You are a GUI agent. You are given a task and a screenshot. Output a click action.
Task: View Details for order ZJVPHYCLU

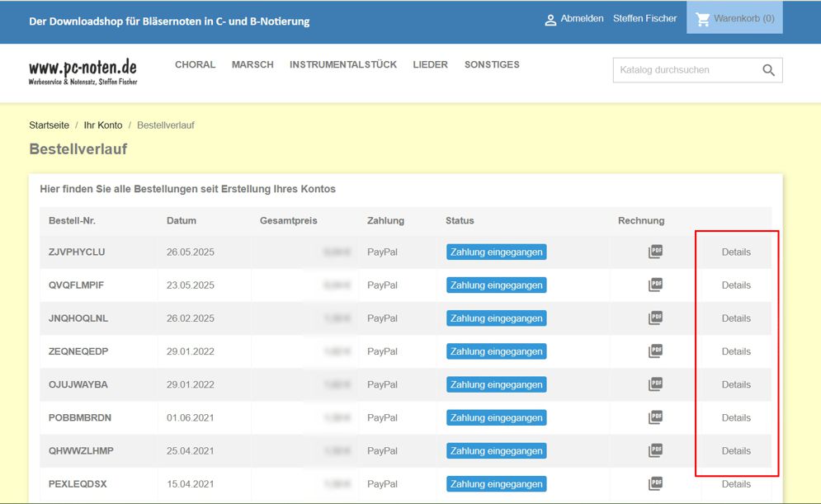[736, 252]
